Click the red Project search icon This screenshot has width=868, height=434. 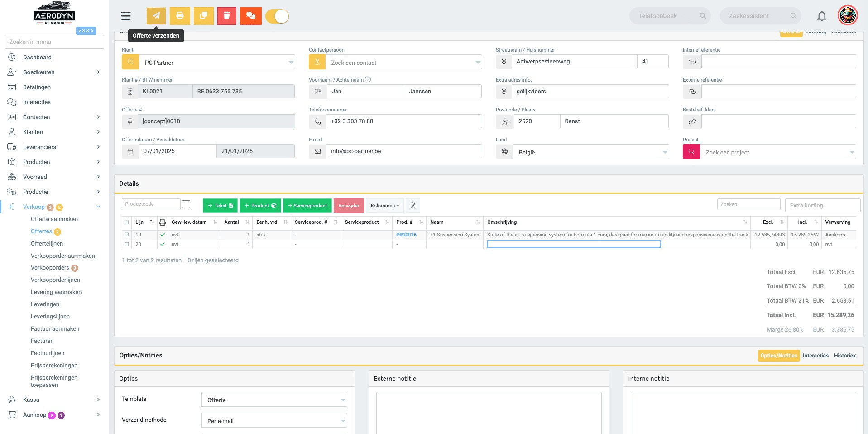click(x=691, y=152)
